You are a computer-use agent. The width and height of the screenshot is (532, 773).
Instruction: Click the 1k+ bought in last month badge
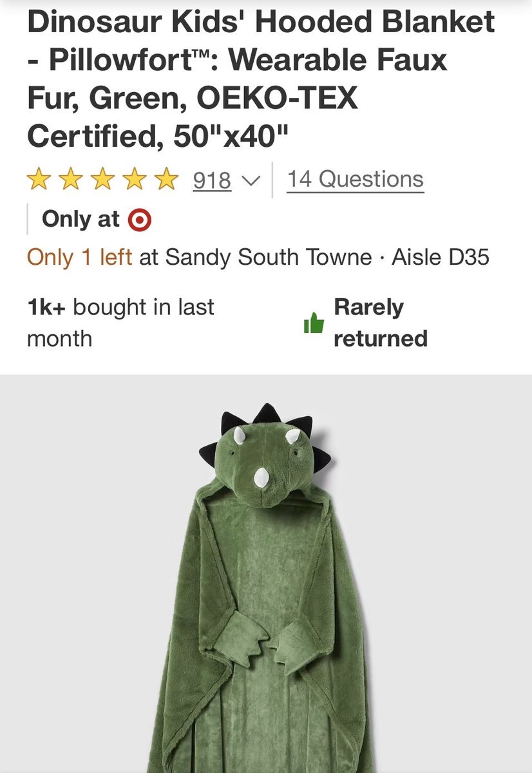pos(120,322)
